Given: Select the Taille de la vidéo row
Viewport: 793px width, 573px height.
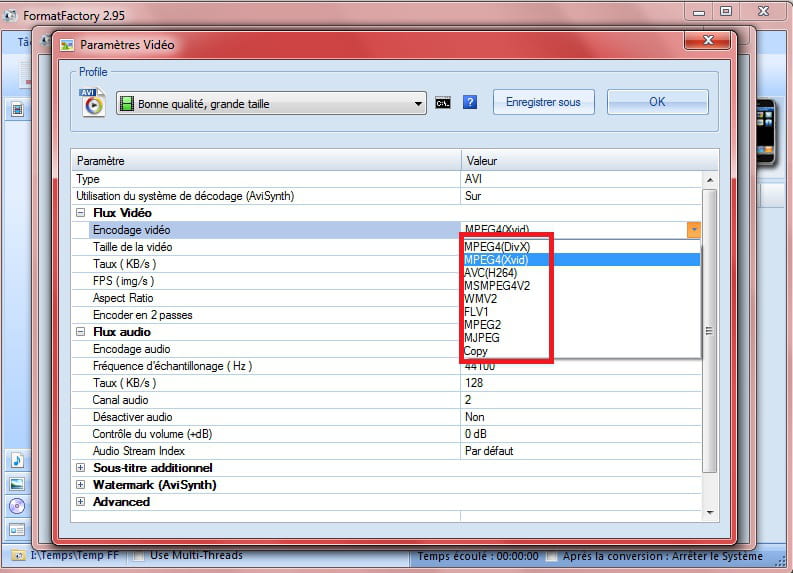Looking at the screenshot, I should [x=266, y=247].
